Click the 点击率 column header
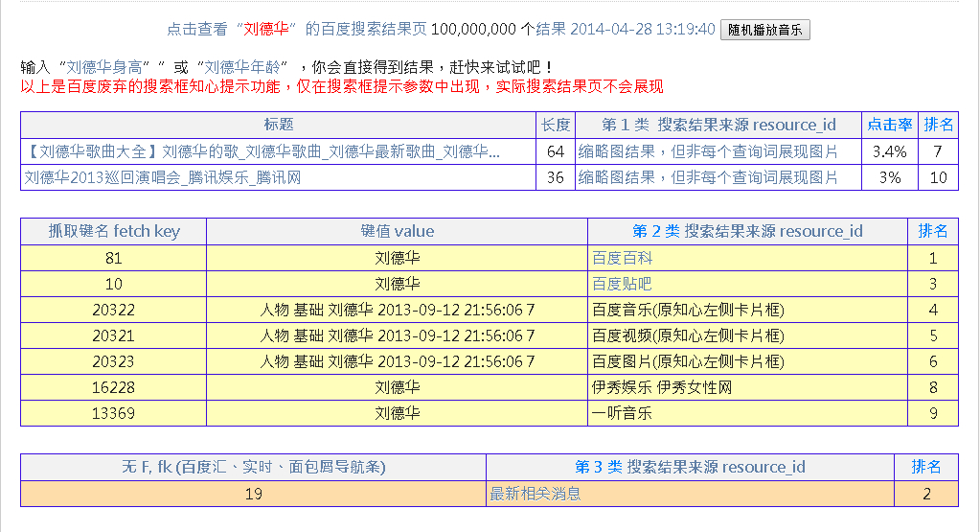This screenshot has width=980, height=532. (890, 125)
